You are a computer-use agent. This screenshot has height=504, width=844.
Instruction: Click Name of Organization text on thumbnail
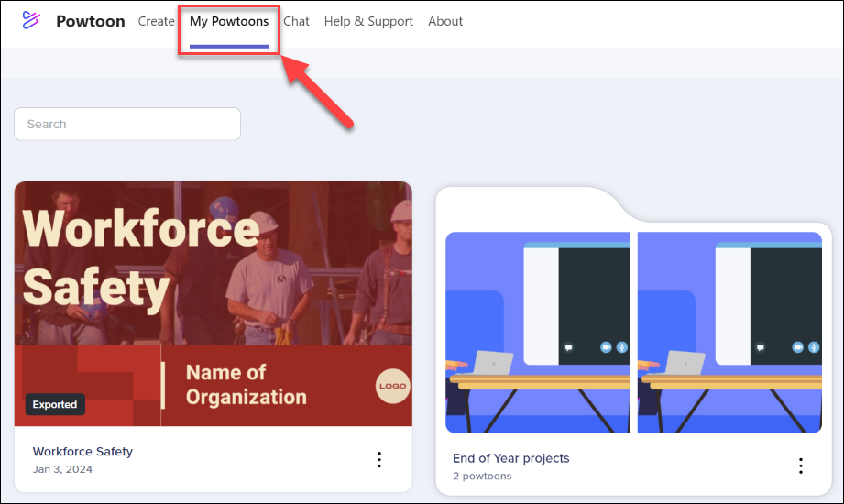point(246,385)
